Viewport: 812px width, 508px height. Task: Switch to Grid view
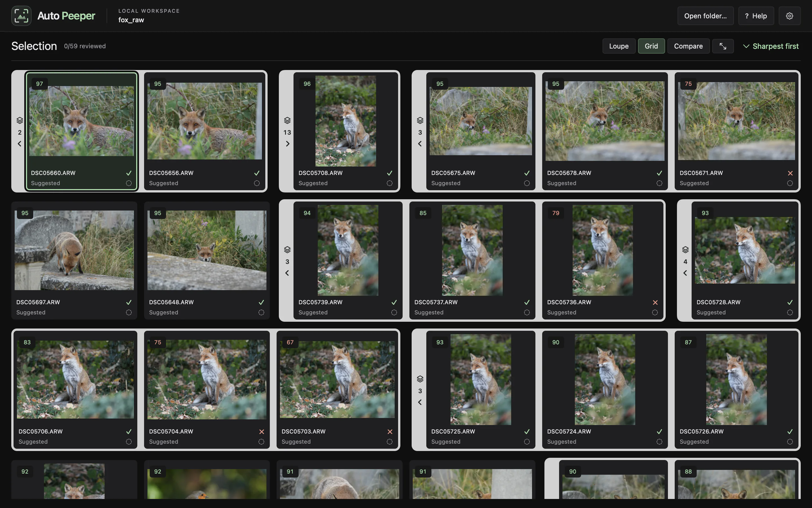[x=651, y=46]
